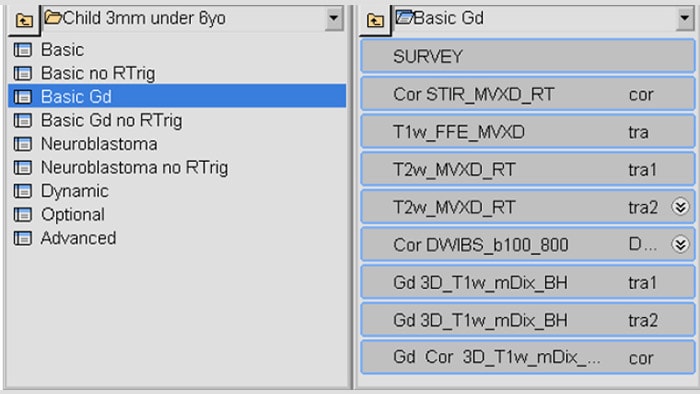Click the open folder icon in Child 3mm dropdown
This screenshot has width=700, height=394.
pos(53,18)
